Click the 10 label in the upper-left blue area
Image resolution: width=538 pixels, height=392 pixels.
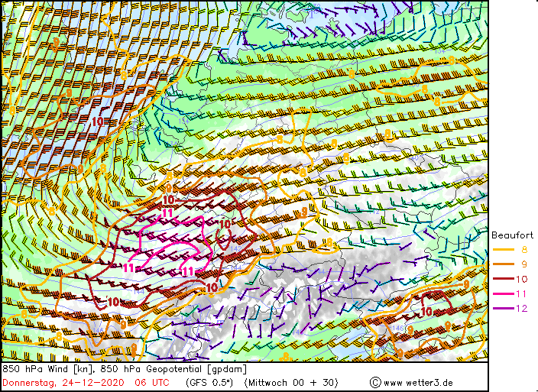click(98, 121)
